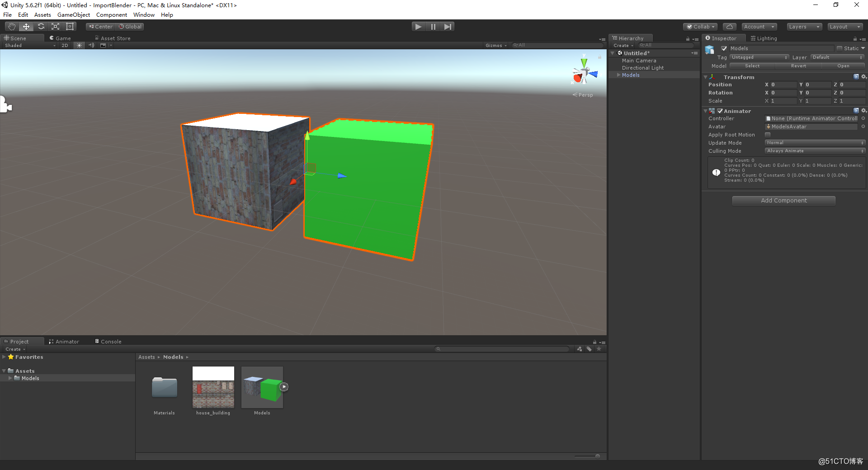This screenshot has width=868, height=470.
Task: Toggle scene lighting sun button
Action: (79, 45)
